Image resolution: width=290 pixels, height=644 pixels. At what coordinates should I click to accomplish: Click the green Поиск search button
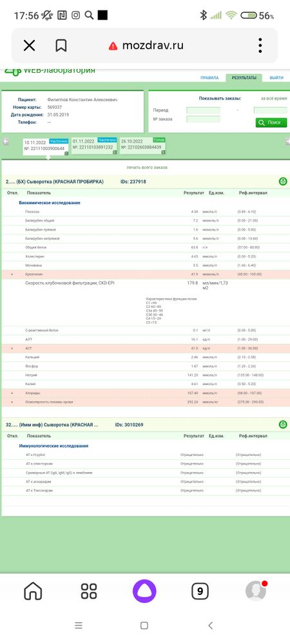coord(271,122)
